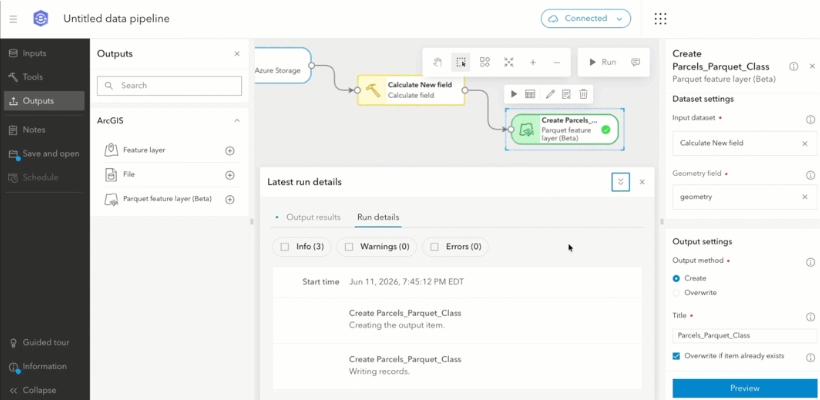The height and width of the screenshot is (400, 820).
Task: Switch to the Run details tab
Action: (x=378, y=217)
